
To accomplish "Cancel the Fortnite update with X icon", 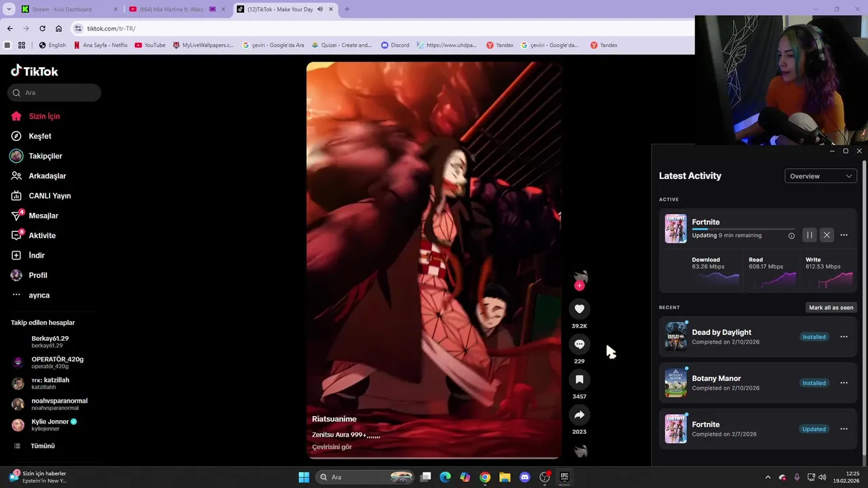I will (827, 235).
